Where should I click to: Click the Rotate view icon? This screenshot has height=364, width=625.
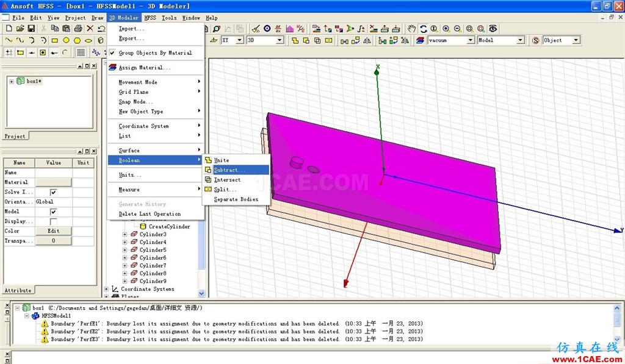(423, 29)
